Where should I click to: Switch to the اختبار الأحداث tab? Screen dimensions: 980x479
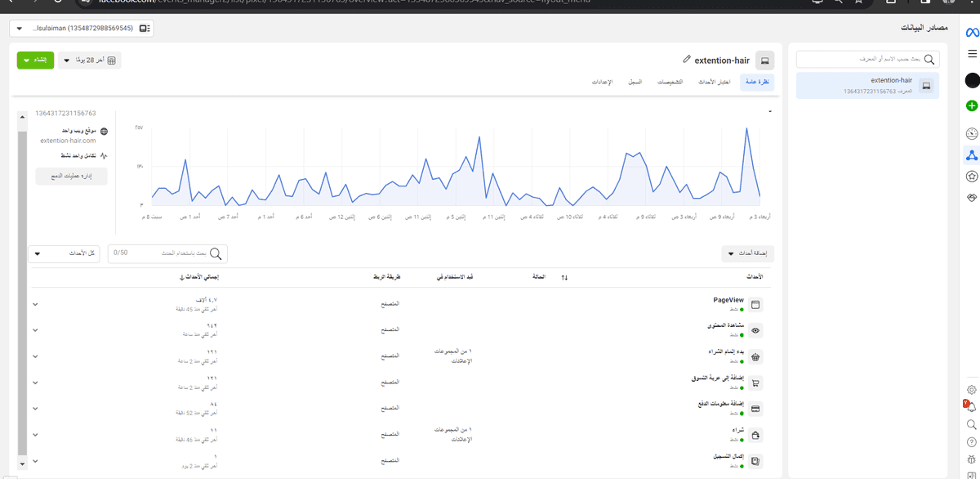click(713, 83)
